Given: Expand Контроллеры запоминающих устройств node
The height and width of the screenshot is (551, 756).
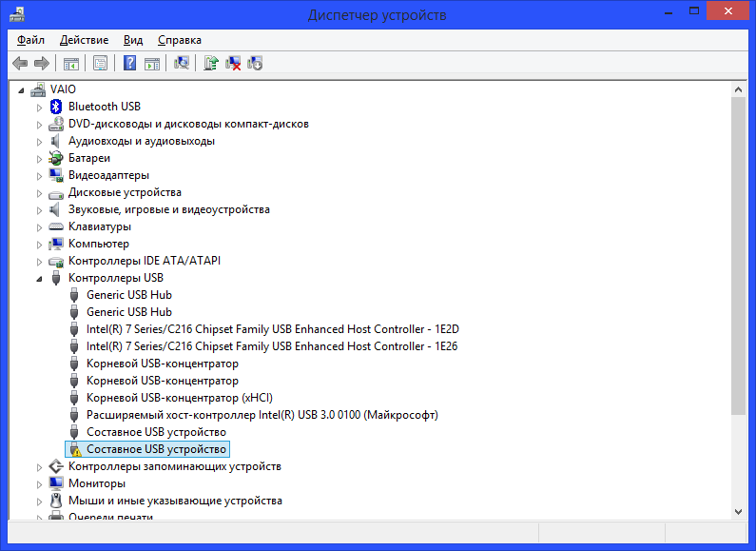Looking at the screenshot, I should click(x=39, y=467).
